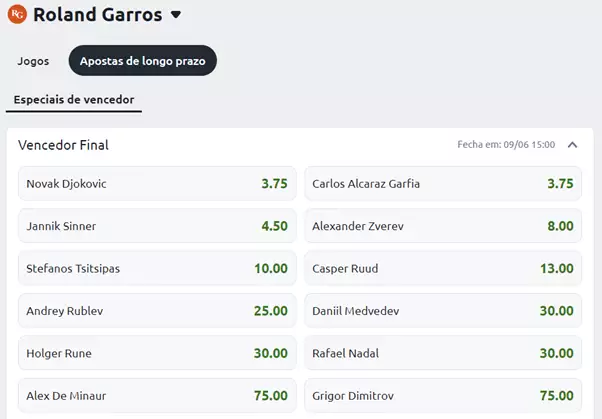The width and height of the screenshot is (602, 419).
Task: Bet on Novak Djokovic at 3.75
Action: 157,184
